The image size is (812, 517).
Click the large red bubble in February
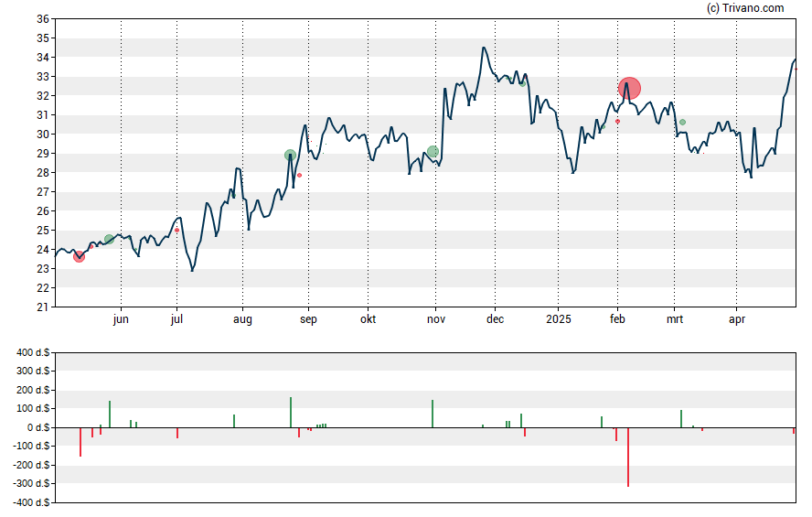[629, 88]
